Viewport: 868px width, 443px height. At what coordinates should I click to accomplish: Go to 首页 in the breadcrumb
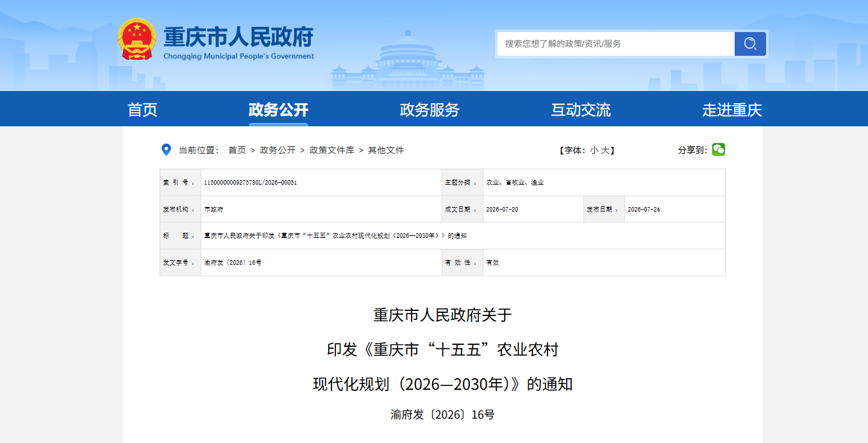point(237,150)
